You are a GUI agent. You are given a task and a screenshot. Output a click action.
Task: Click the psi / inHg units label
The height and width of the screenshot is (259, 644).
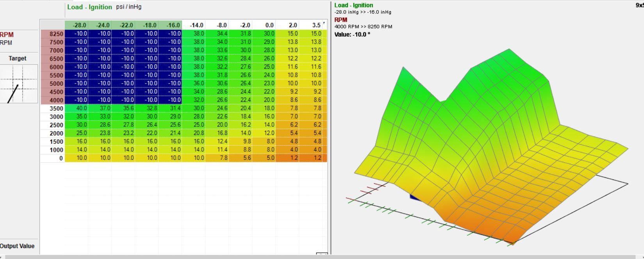point(129,7)
